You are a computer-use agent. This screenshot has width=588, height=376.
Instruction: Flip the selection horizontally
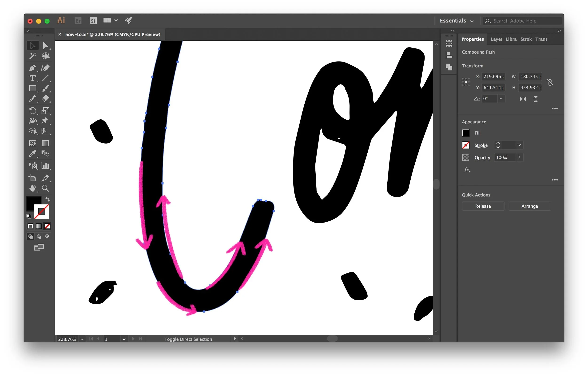pos(523,99)
